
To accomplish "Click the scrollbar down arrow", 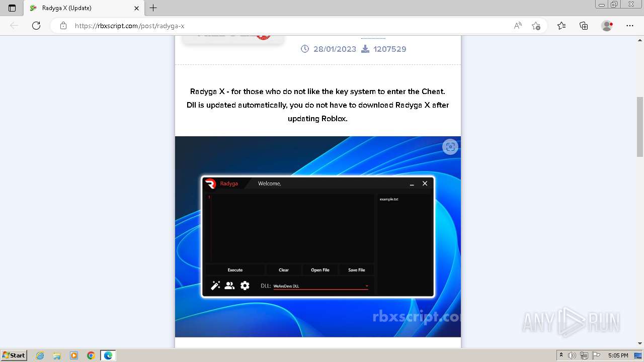I will click(640, 343).
